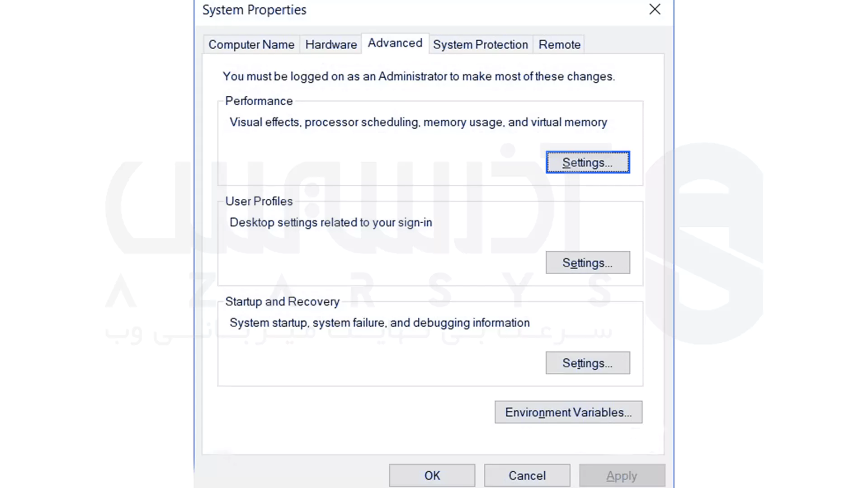
Task: Click the Environment Variables button
Action: [x=568, y=413]
